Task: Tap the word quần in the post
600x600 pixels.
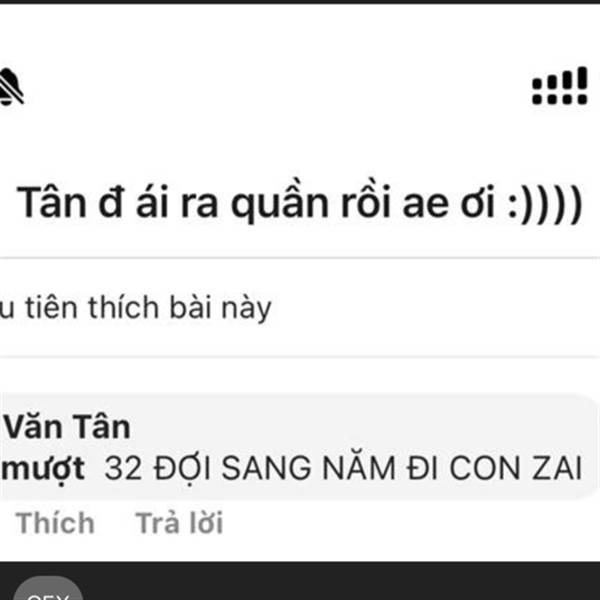Action: [x=280, y=201]
